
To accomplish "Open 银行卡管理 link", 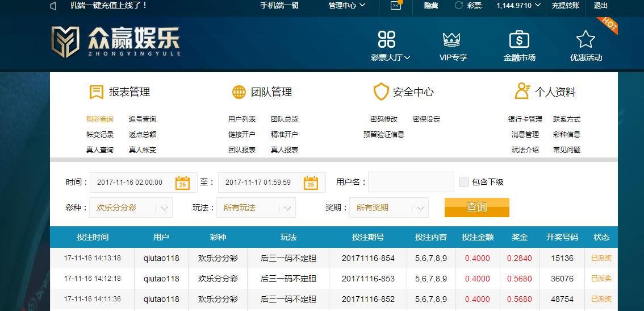I will (525, 119).
